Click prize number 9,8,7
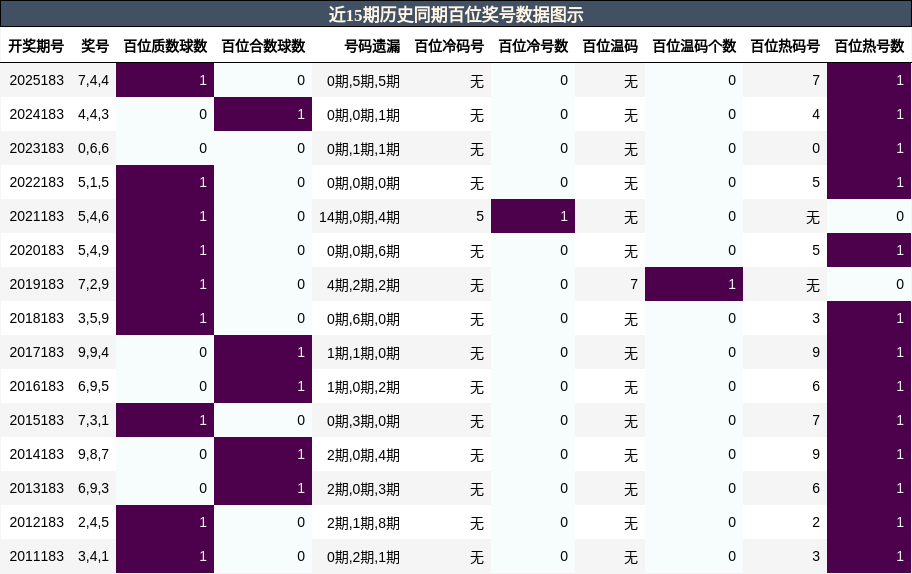 (94, 455)
